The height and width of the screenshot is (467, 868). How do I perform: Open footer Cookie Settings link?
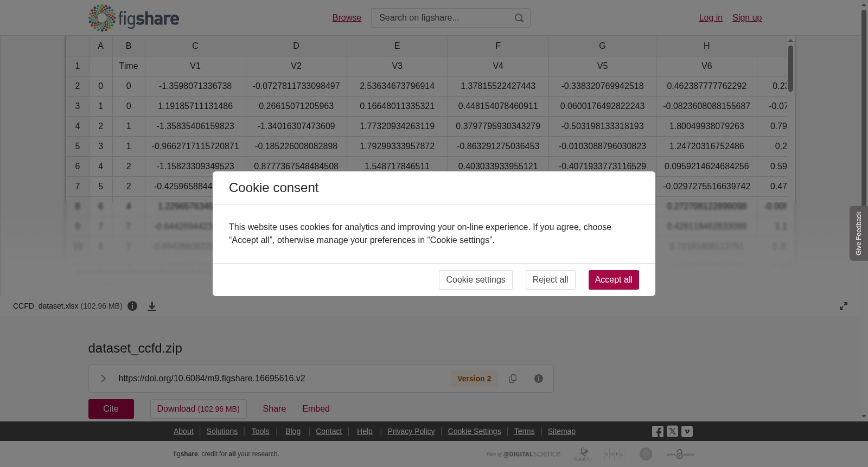pyautogui.click(x=474, y=431)
